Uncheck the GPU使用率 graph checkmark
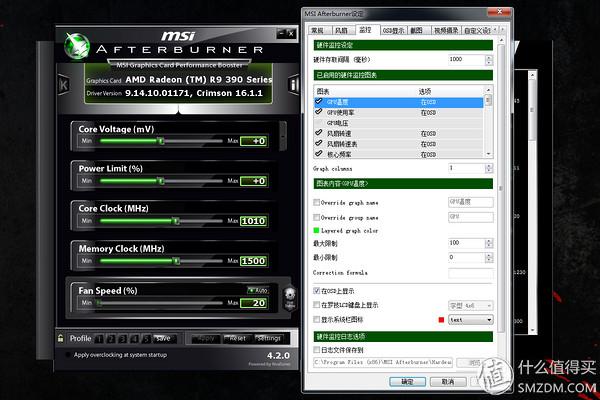 tap(318, 112)
